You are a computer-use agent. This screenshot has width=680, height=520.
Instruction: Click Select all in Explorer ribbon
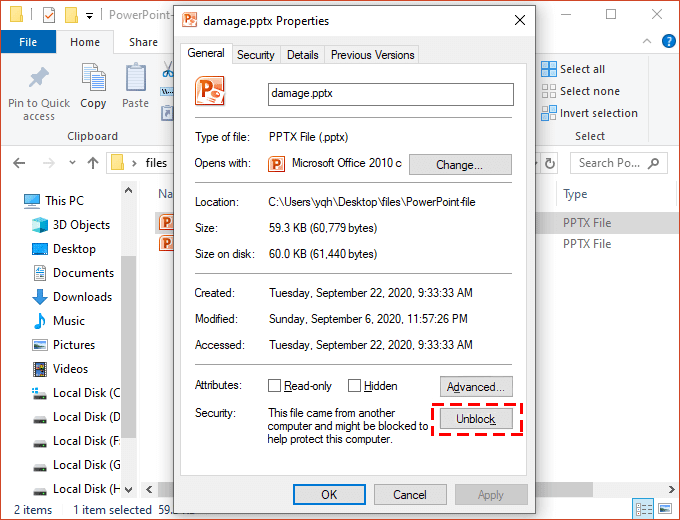[x=573, y=69]
